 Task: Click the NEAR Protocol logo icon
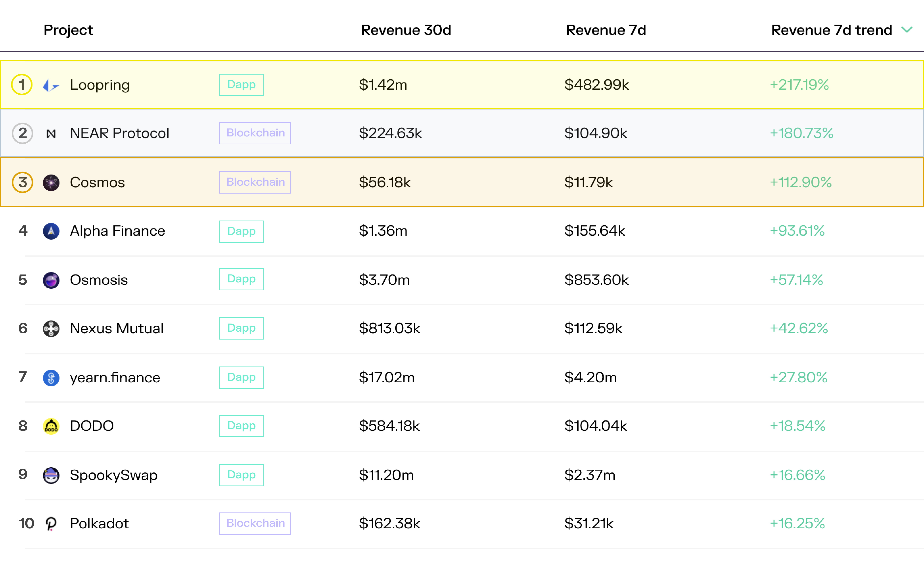(x=51, y=134)
